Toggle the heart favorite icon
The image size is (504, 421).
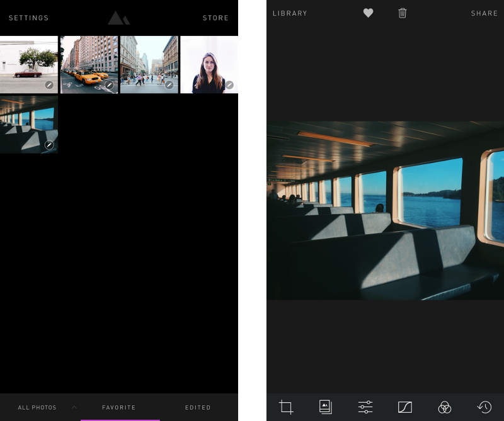tap(368, 13)
